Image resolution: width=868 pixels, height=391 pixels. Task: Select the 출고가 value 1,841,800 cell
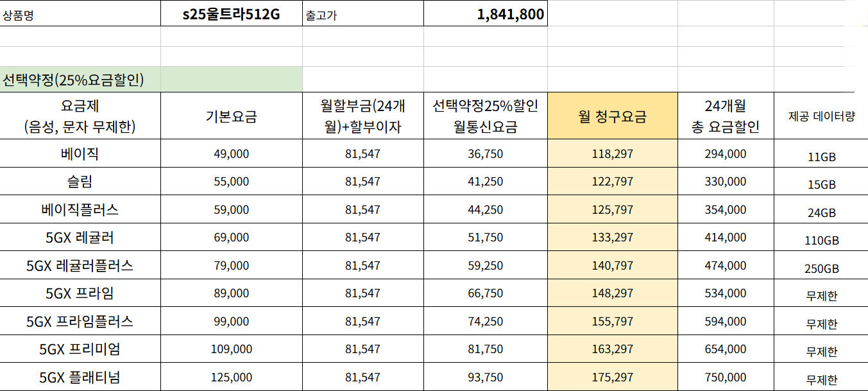pos(485,14)
